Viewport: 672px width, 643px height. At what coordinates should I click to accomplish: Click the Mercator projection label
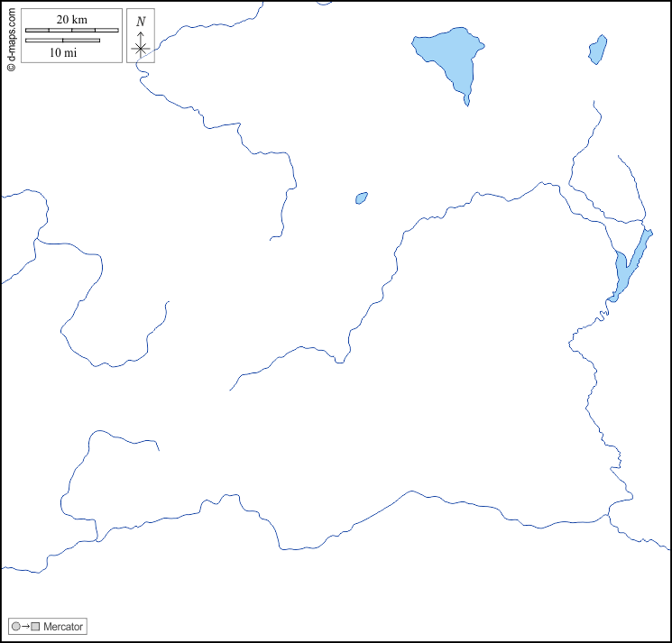(63, 627)
